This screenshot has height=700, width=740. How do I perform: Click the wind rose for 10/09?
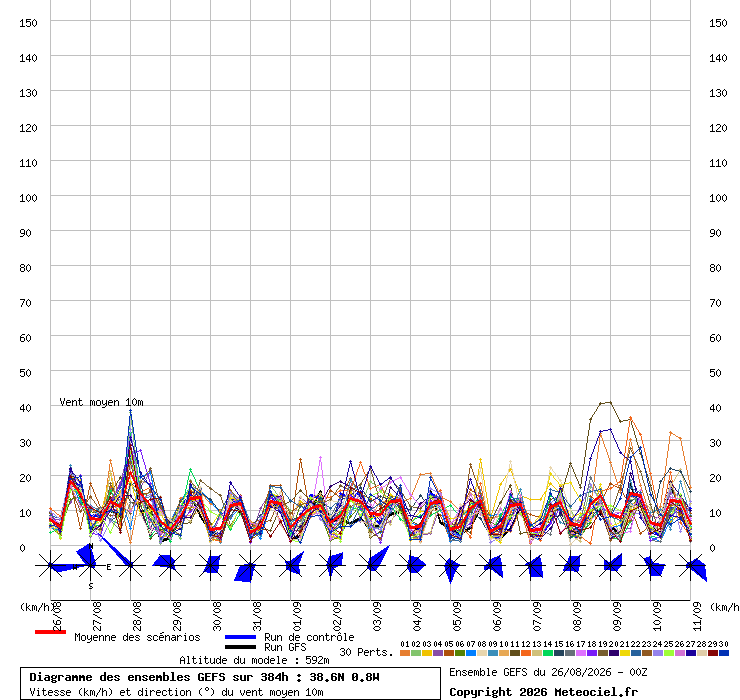(x=651, y=565)
